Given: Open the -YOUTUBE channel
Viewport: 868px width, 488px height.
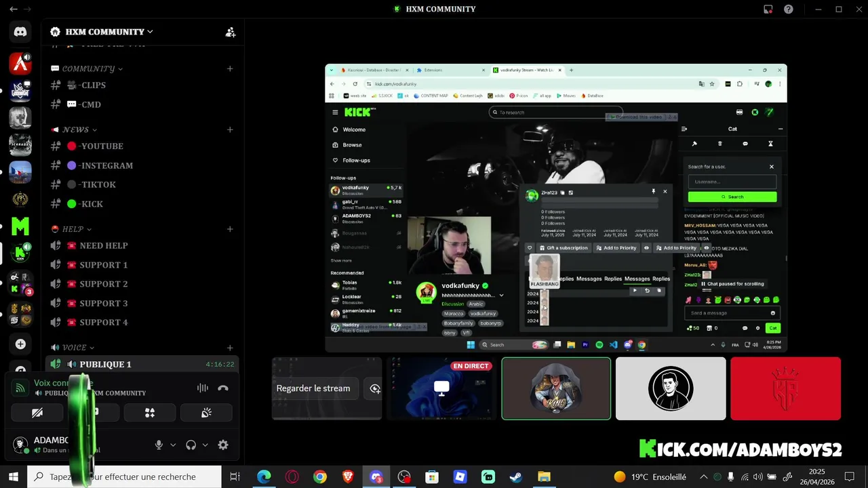Looking at the screenshot, I should click(142, 146).
